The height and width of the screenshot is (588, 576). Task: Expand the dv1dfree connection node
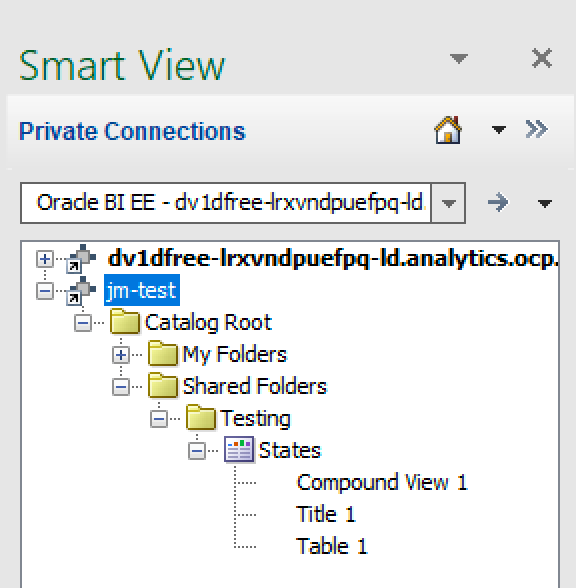point(45,259)
